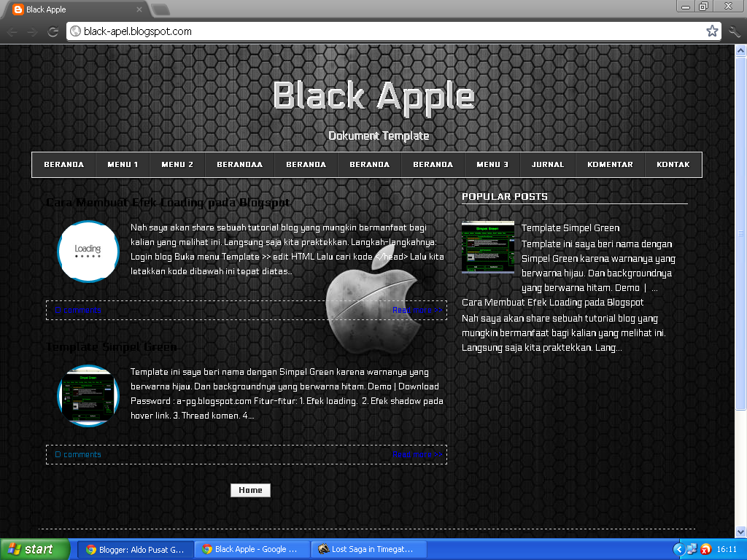Screen dimensions: 747x560
Task: Click the Loading circular post thumbnail
Action: coord(88,252)
